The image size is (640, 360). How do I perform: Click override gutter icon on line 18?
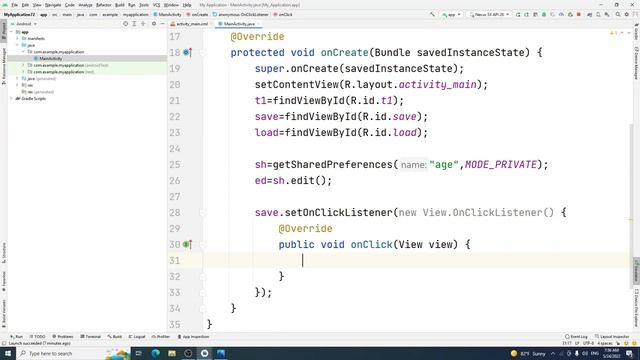187,52
